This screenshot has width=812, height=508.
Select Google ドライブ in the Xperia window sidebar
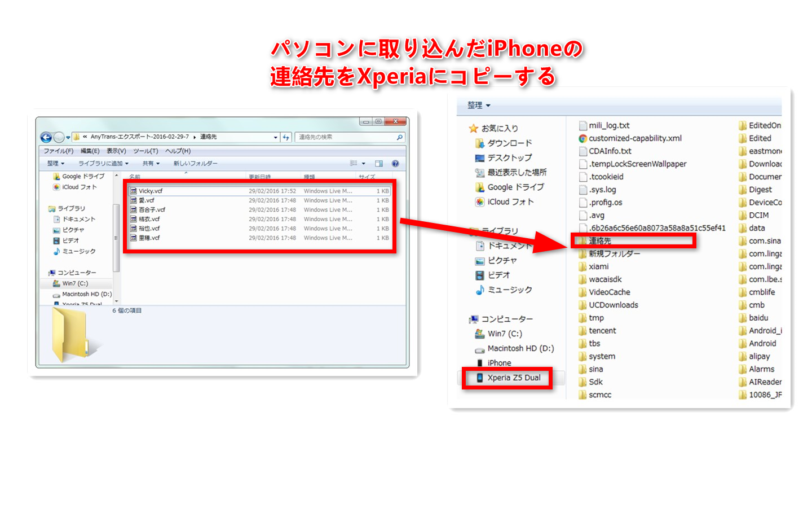click(510, 187)
